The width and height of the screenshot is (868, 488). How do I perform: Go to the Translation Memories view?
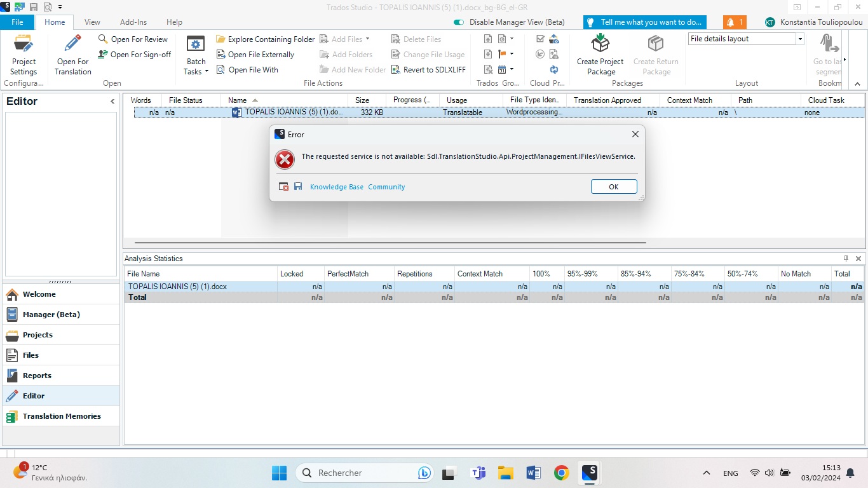pos(61,416)
